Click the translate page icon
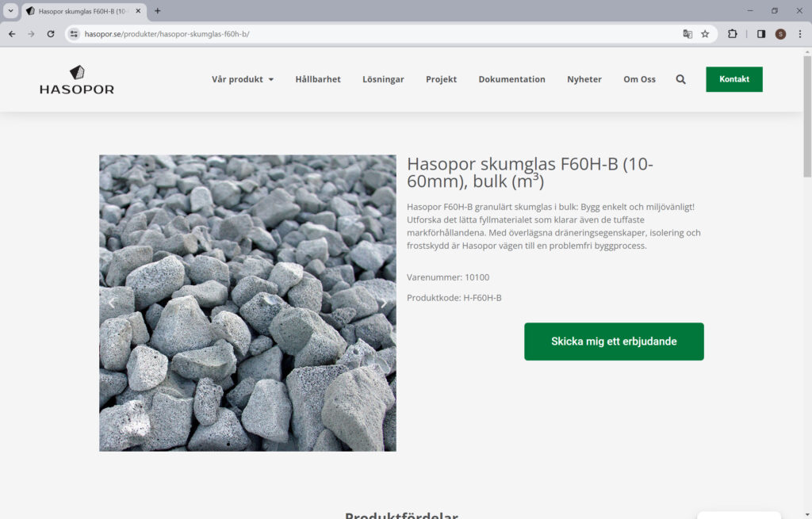812x519 pixels. pyautogui.click(x=688, y=34)
